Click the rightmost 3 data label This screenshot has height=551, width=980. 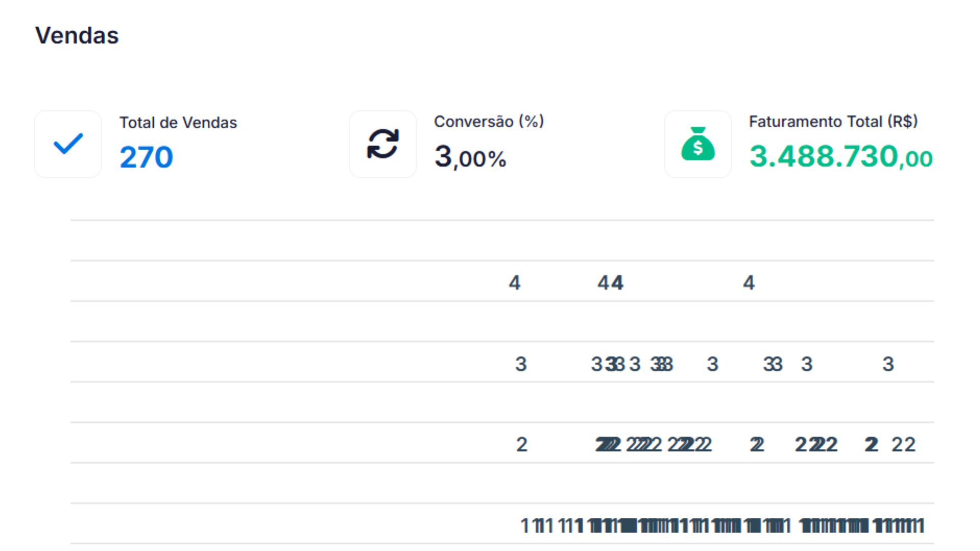coord(888,364)
